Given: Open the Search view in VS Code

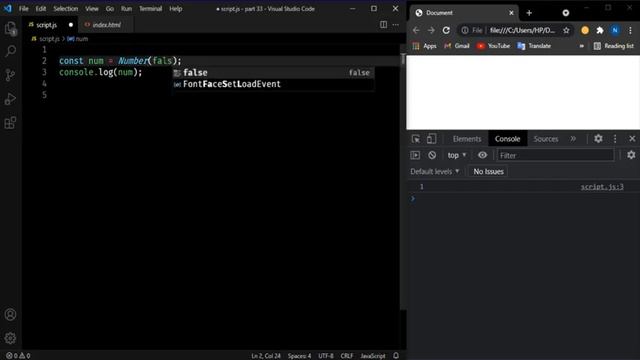Looking at the screenshot, I should coord(11,51).
